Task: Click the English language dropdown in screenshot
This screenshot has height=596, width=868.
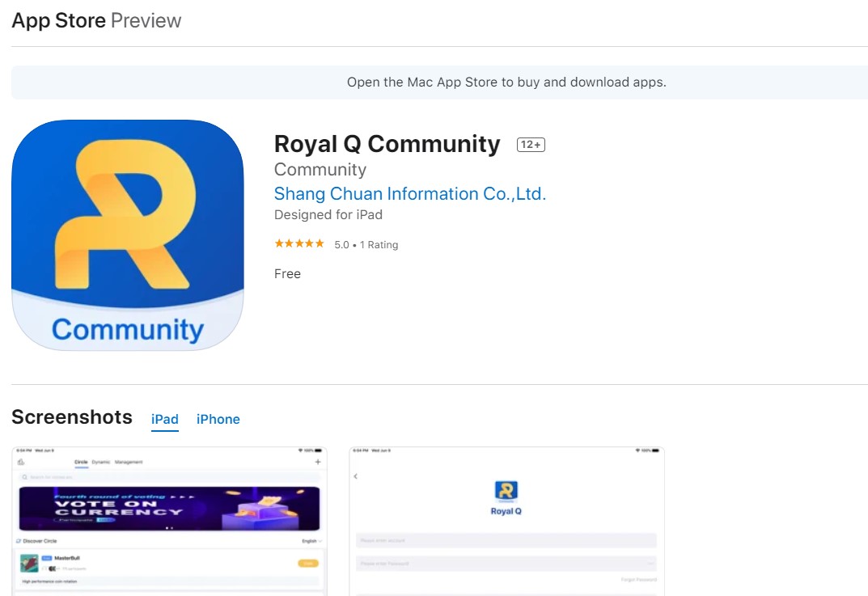Action: (311, 541)
